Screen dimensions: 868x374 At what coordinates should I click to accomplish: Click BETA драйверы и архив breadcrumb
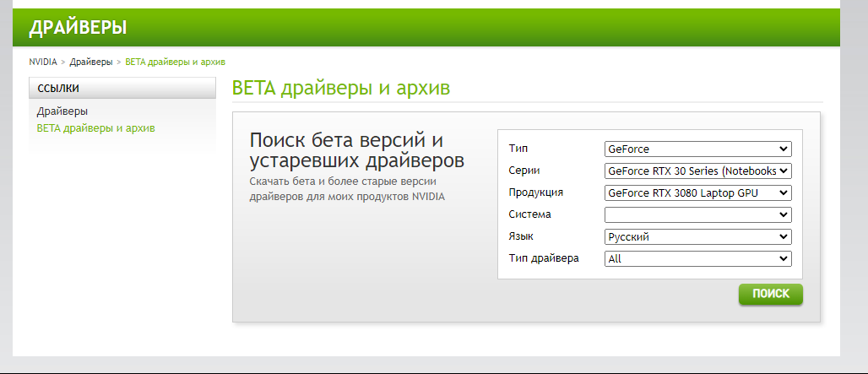[x=176, y=62]
